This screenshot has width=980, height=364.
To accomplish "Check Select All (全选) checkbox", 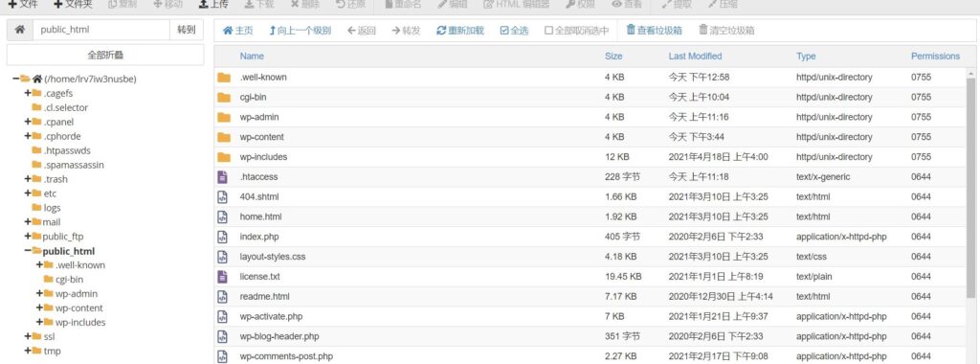I will pos(504,30).
